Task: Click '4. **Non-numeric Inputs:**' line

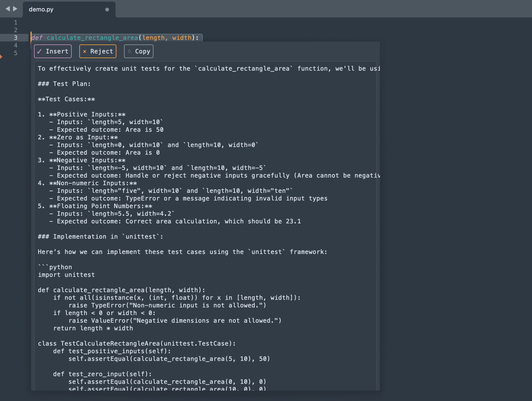Action: [87, 183]
